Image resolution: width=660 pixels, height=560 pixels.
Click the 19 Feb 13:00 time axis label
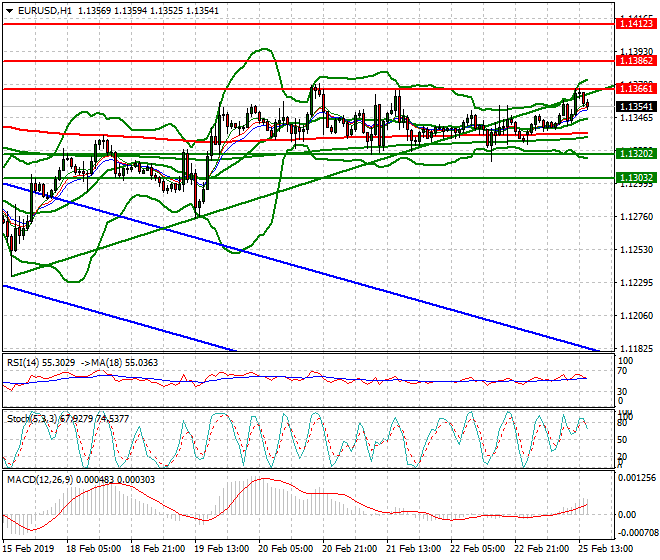click(x=221, y=549)
